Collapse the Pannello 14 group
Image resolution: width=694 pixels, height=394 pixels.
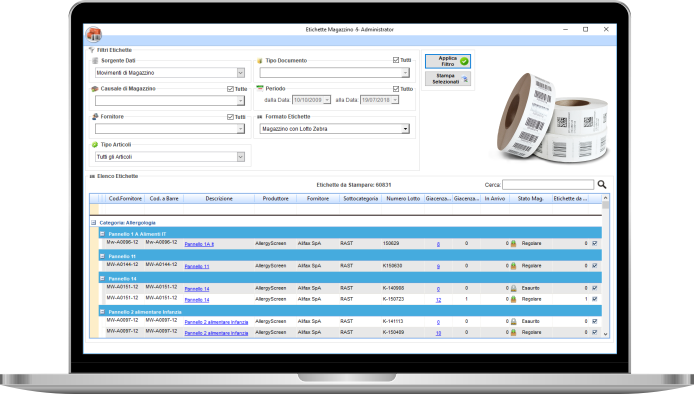102,278
